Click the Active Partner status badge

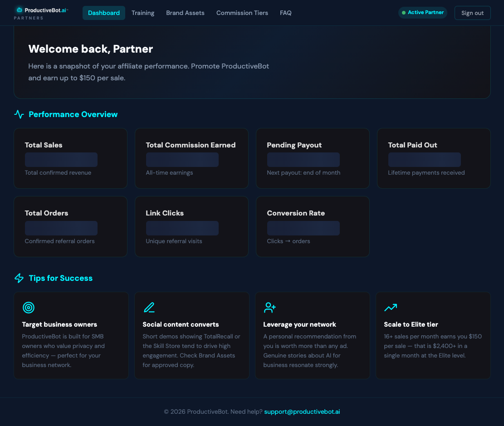click(423, 13)
